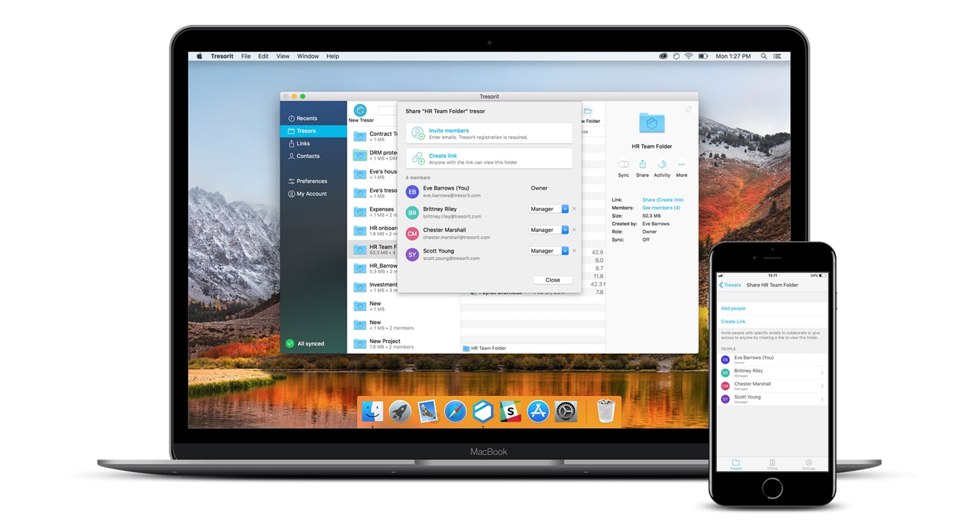The width and height of the screenshot is (980, 523).
Task: Open App Store icon in Dock
Action: (538, 412)
